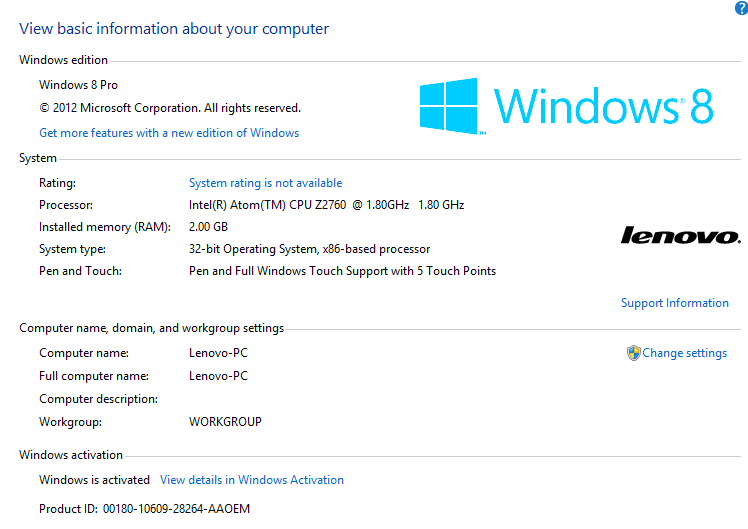Open the Support Information link
The image size is (748, 529).
coord(675,303)
